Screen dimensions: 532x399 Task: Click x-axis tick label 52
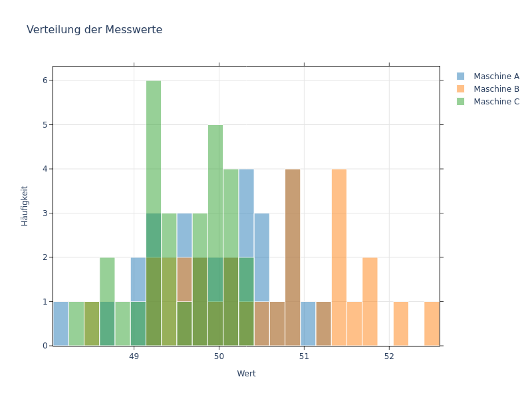[389, 356]
